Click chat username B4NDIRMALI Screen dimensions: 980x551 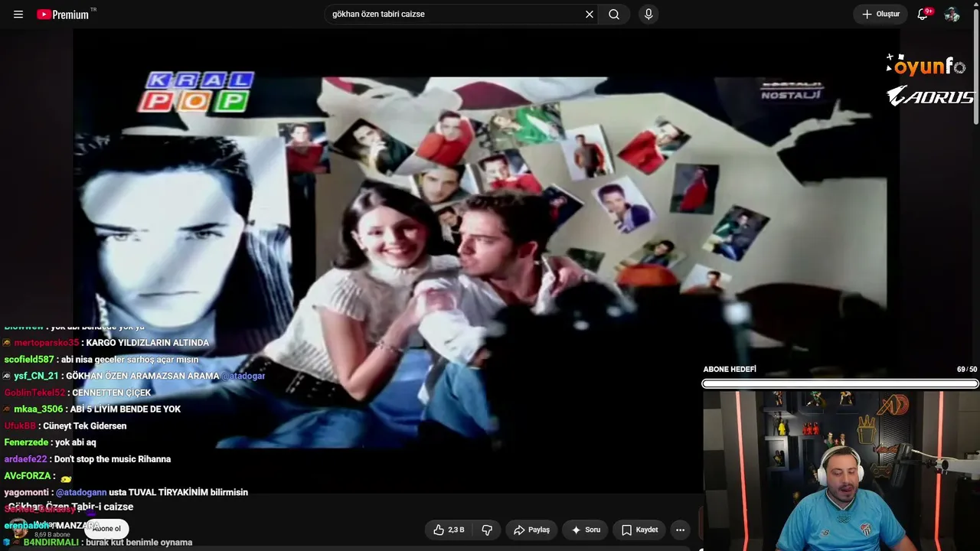click(x=51, y=543)
